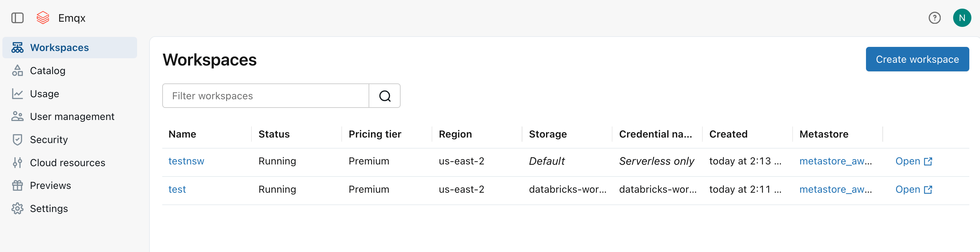Open the help question mark icon
Image resolution: width=980 pixels, height=252 pixels.
pos(935,18)
